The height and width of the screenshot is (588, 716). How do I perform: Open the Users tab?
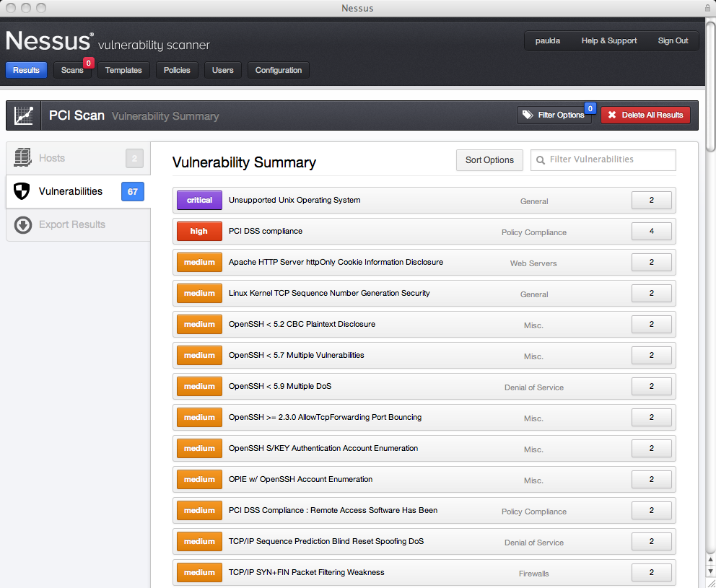click(222, 70)
